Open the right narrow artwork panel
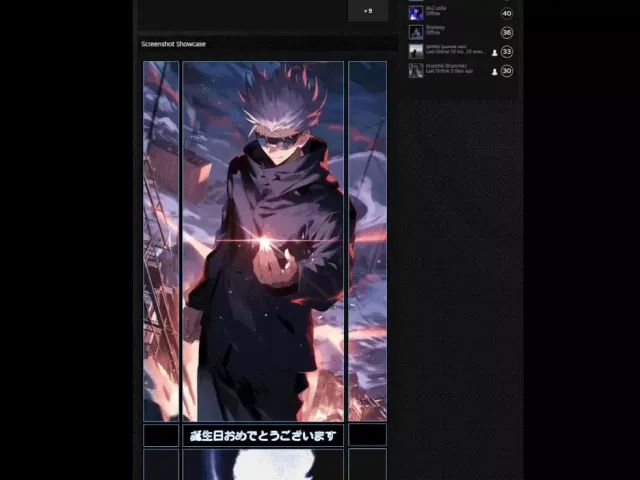 pos(367,241)
